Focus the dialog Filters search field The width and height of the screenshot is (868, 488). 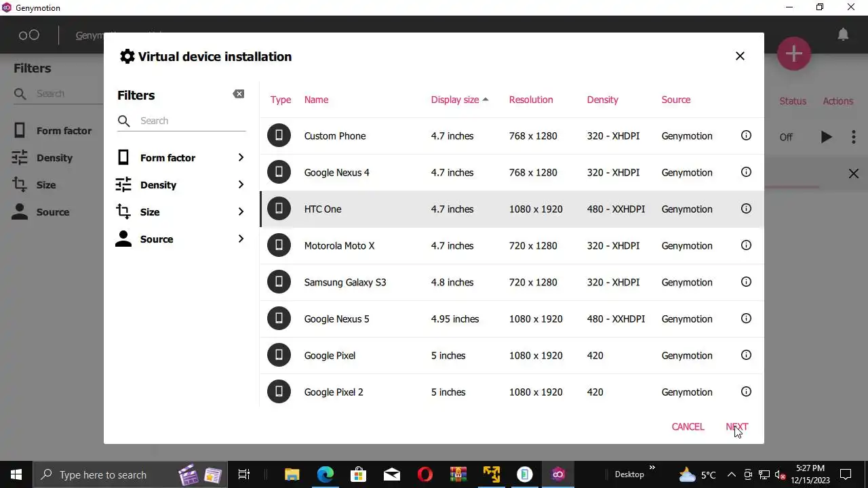[x=182, y=121]
